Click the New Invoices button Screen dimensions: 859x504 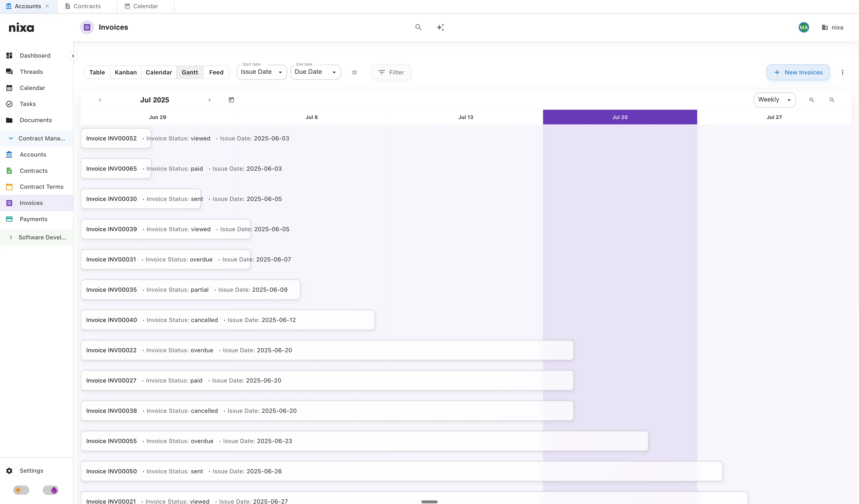click(798, 72)
